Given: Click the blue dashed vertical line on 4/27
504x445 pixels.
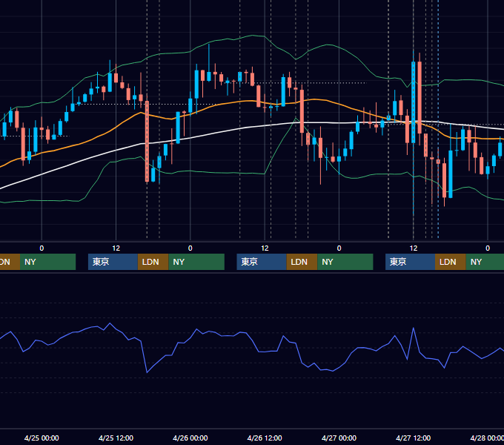Looking at the screenshot, I should (x=438, y=119).
